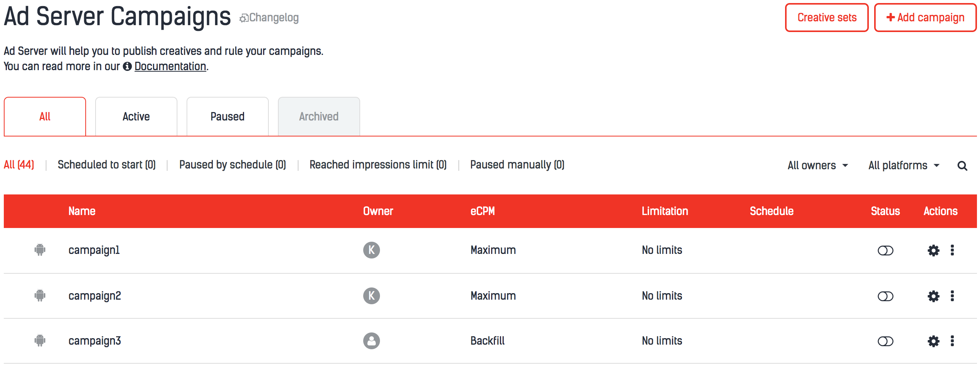This screenshot has height=366, width=980.
Task: Open settings gear for campaign2
Action: point(933,296)
